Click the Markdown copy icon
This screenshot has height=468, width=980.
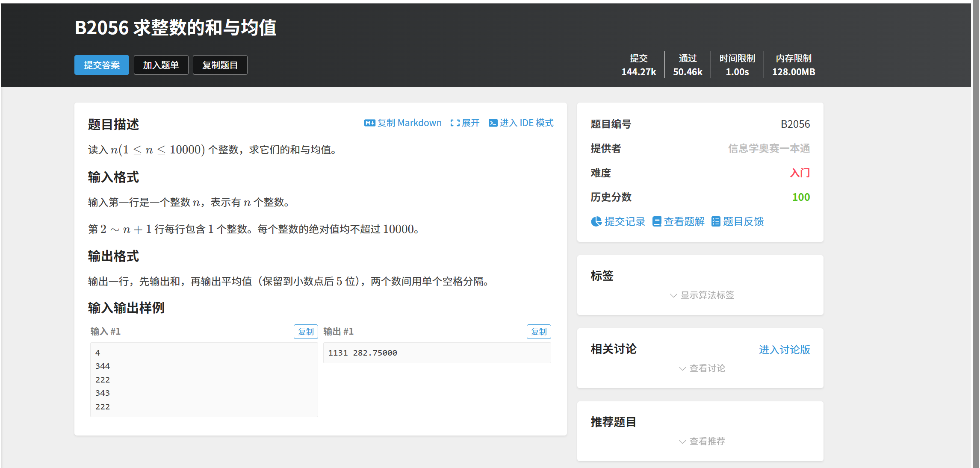tap(369, 123)
